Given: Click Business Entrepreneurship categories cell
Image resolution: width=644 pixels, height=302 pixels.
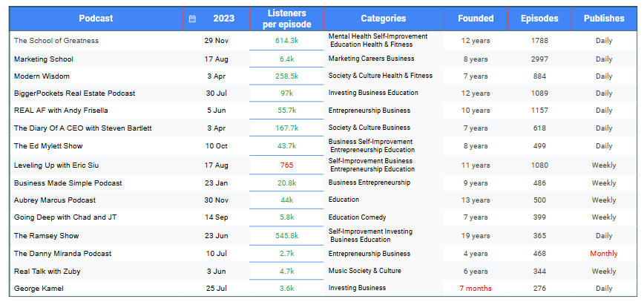Looking at the screenshot, I should pyautogui.click(x=369, y=183).
